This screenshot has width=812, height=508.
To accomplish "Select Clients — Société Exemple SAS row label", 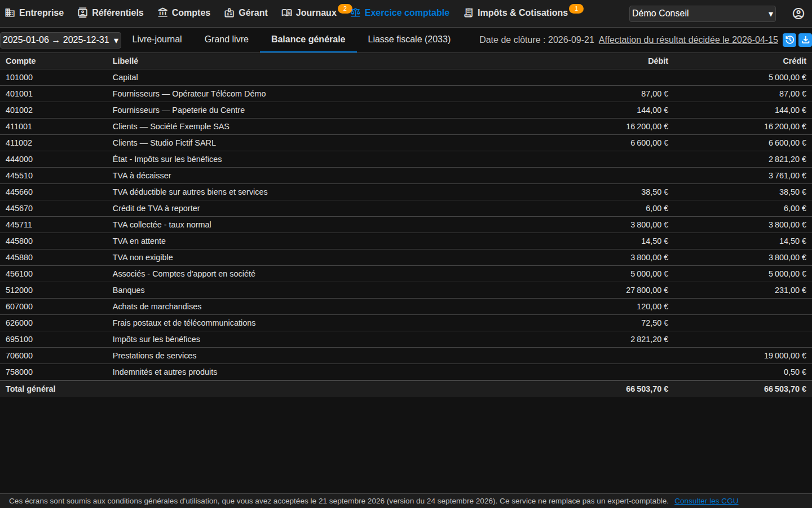I will tap(171, 126).
